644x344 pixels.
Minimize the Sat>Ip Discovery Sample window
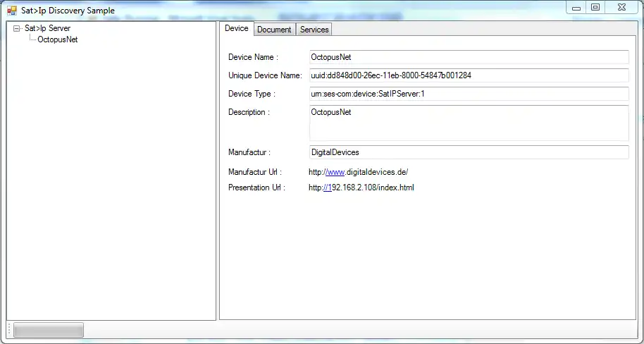coord(576,7)
